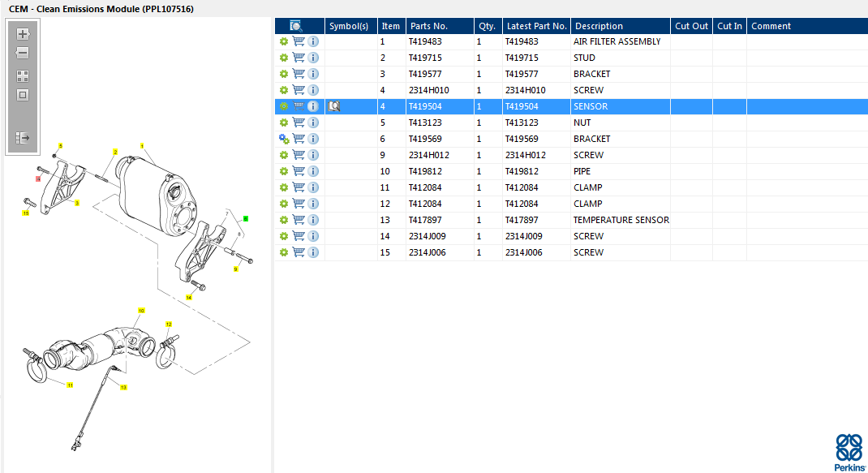Add item 12 CLAMP to cart
Screen dimensions: 868x473
click(x=299, y=204)
